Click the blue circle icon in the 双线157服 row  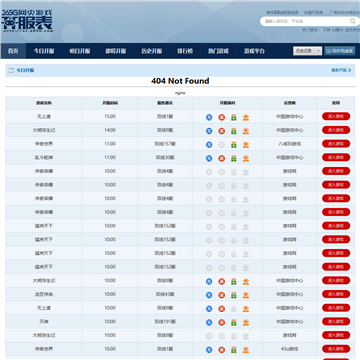pyautogui.click(x=209, y=145)
